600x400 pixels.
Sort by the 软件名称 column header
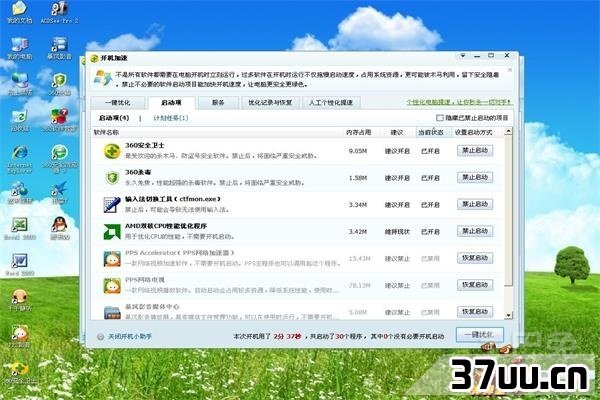pyautogui.click(x=106, y=132)
